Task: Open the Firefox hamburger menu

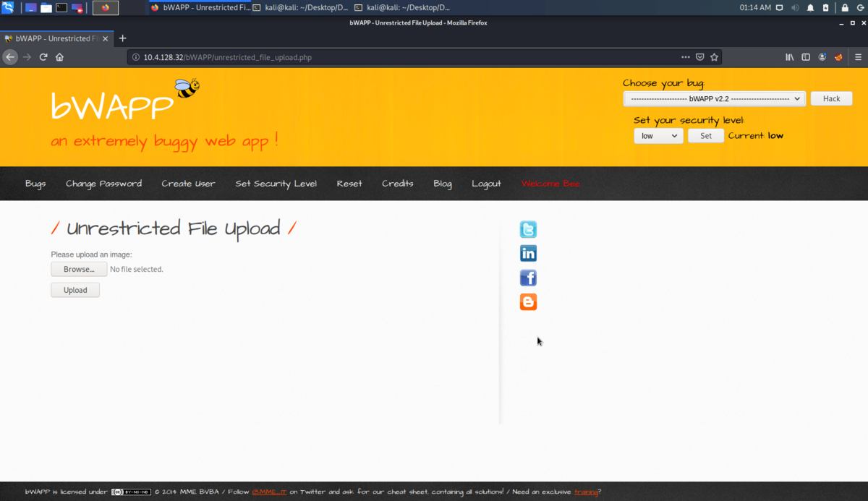Action: (858, 57)
